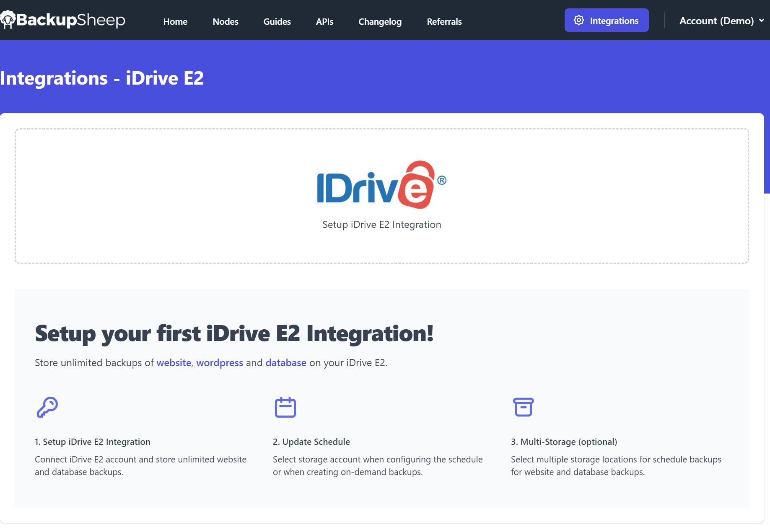The image size is (770, 532).
Task: Follow the website link
Action: [x=174, y=363]
